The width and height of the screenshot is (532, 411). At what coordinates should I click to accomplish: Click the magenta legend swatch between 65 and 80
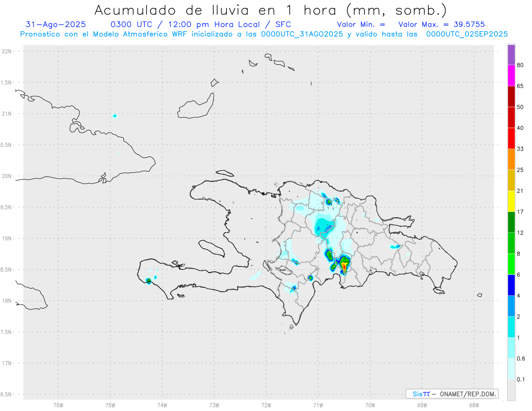click(x=511, y=76)
